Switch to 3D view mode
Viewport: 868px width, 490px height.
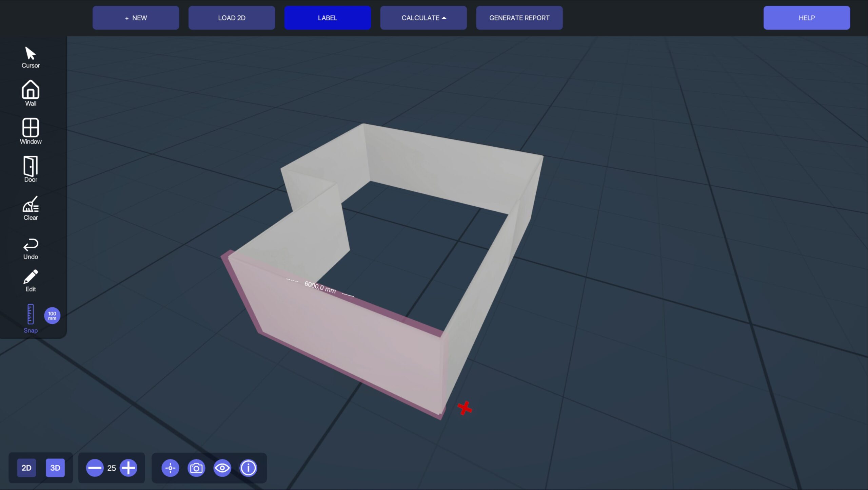(x=55, y=468)
